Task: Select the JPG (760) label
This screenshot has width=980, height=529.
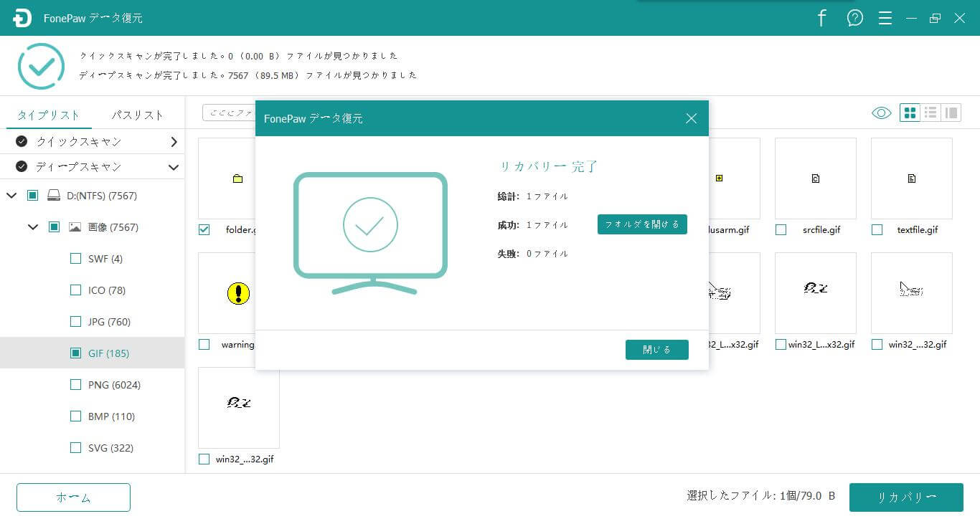Action: [x=109, y=322]
